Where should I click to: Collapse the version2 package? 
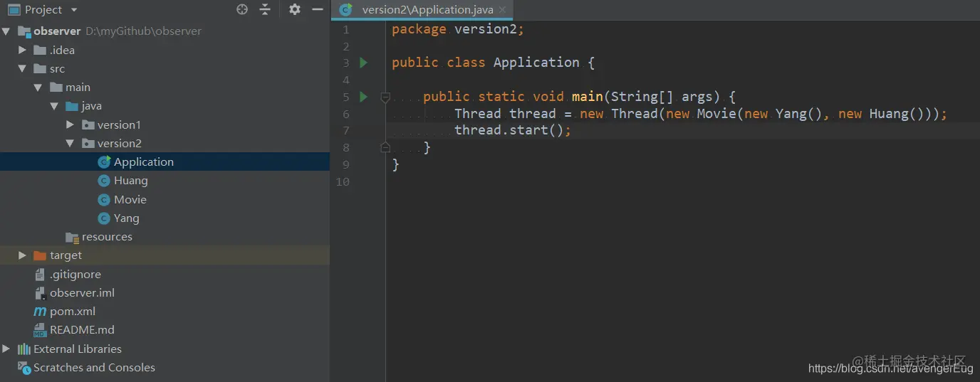pyautogui.click(x=70, y=143)
